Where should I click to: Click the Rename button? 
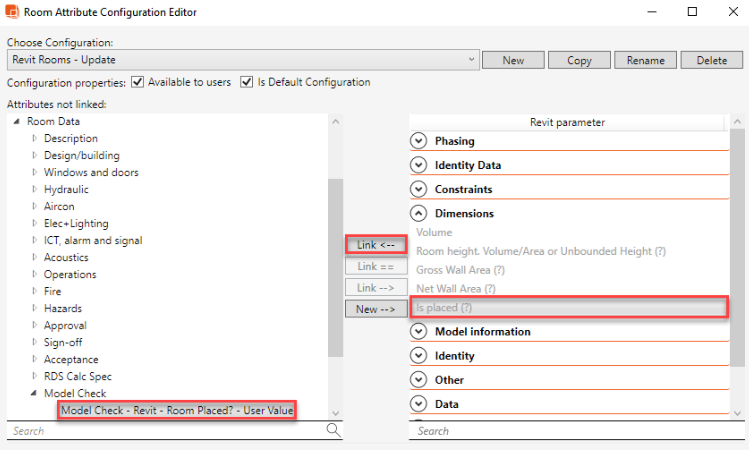coord(645,60)
